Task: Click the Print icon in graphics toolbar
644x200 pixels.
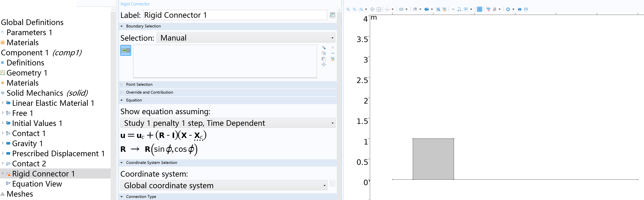Action: coord(526,9)
